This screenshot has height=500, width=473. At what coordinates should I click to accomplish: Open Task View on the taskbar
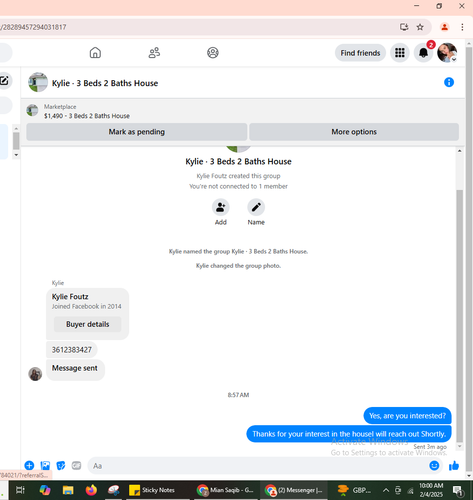point(20,490)
